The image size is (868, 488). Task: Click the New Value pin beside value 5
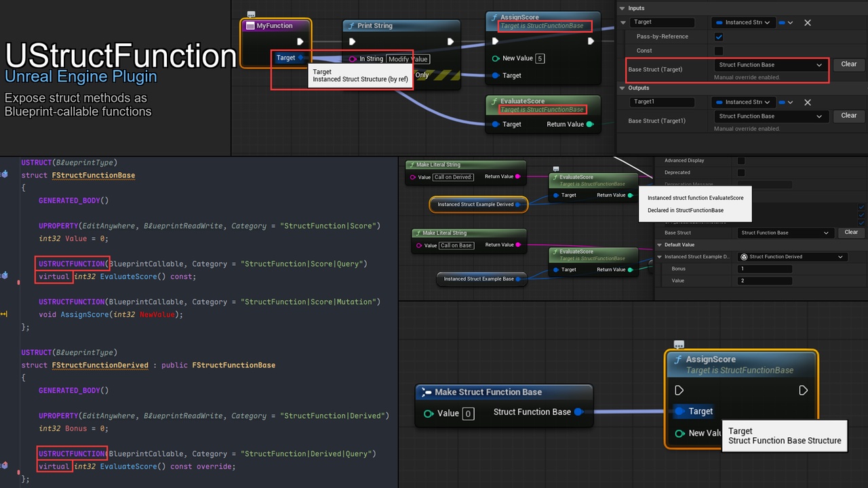coord(496,58)
